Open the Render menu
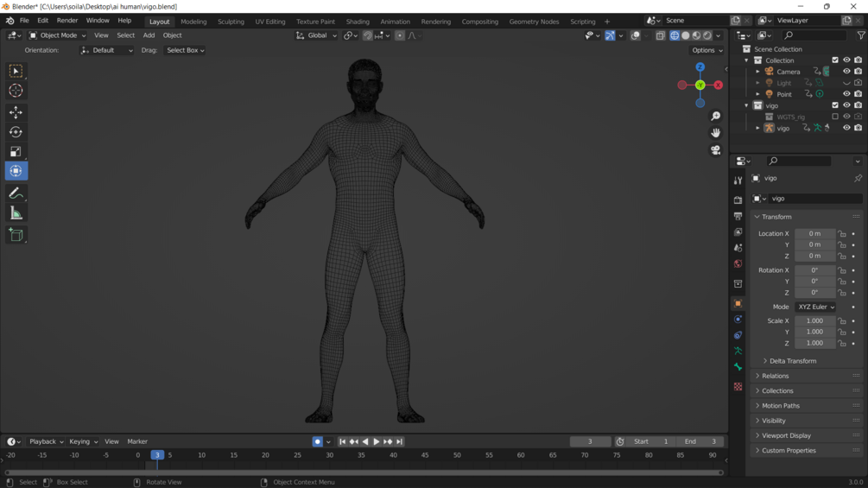The width and height of the screenshot is (868, 488). coord(67,21)
